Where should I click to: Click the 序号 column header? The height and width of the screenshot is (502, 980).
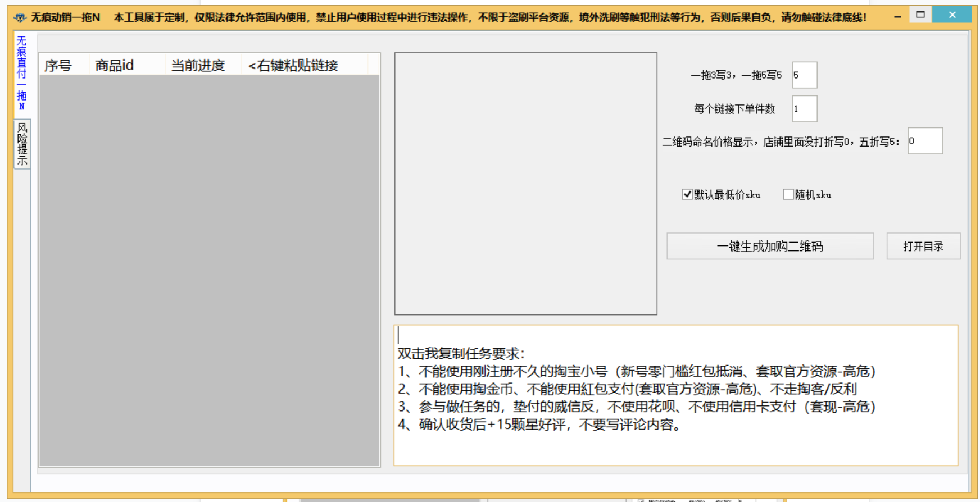click(64, 65)
